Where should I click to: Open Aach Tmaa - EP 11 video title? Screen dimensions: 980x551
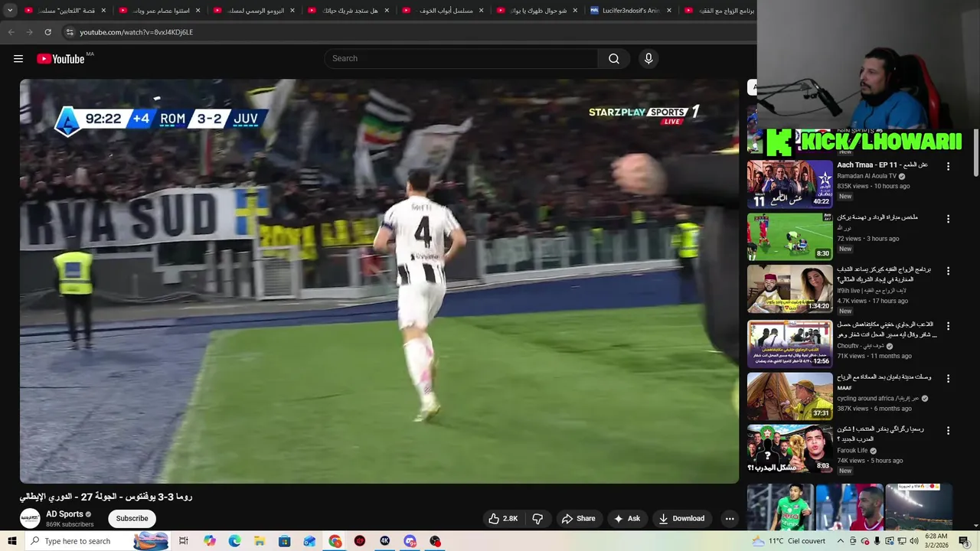tap(882, 165)
